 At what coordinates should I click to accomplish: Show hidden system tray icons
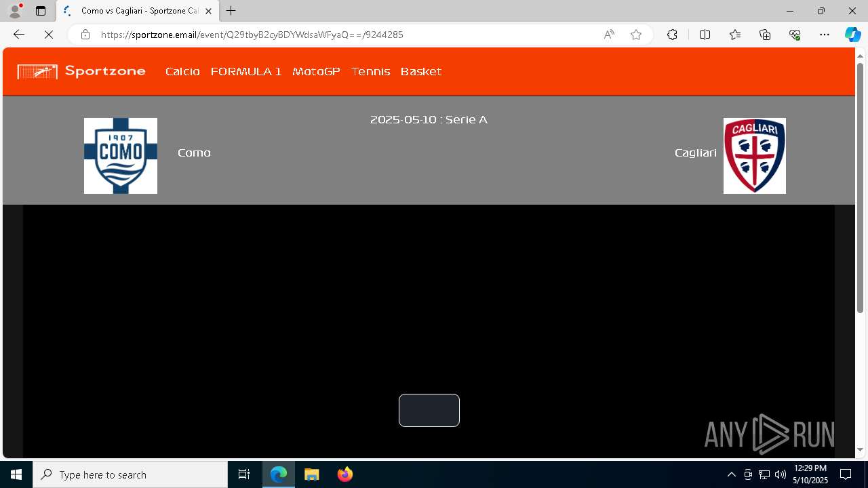(731, 474)
